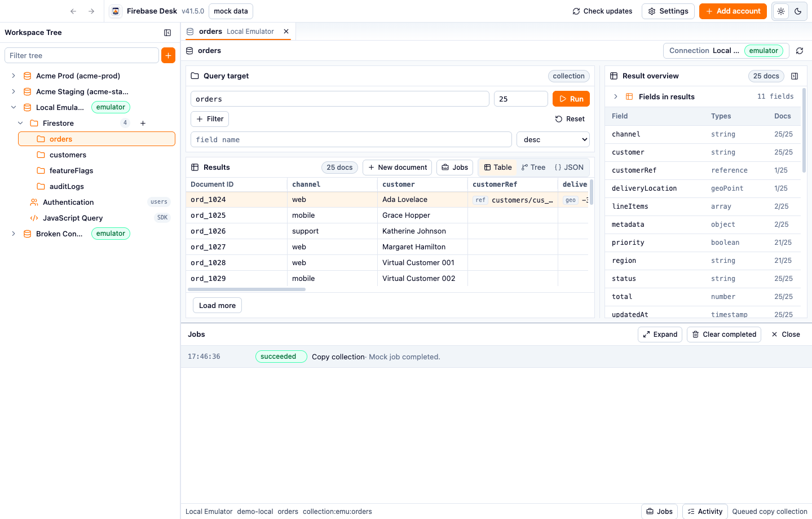Expand Fields in results section
This screenshot has width=812, height=519.
[x=616, y=96]
